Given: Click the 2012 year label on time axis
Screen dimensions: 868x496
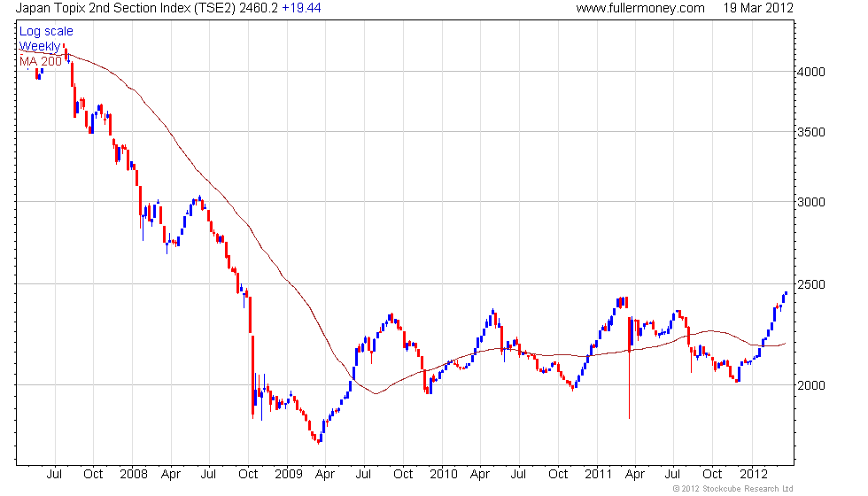Looking at the screenshot, I should click(x=754, y=475).
